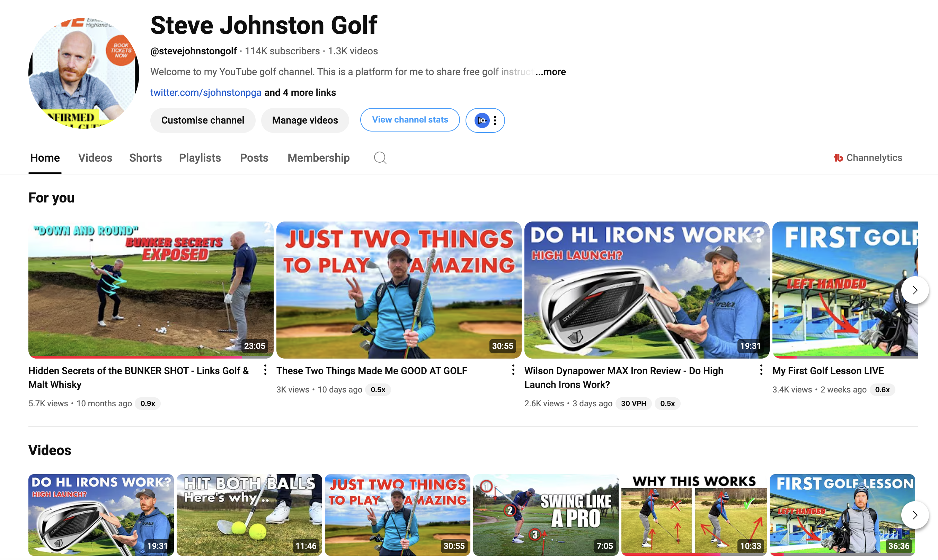Open the Channelytics extension icon

(x=838, y=158)
